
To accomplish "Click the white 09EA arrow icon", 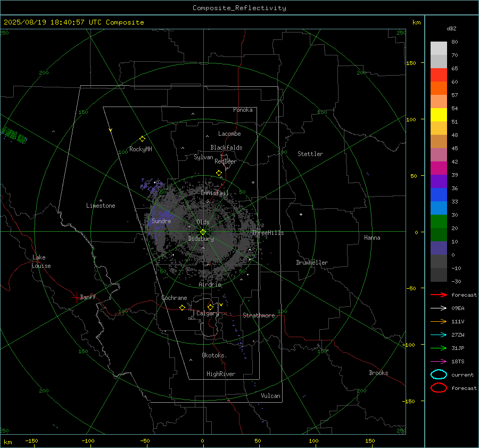I will click(439, 308).
